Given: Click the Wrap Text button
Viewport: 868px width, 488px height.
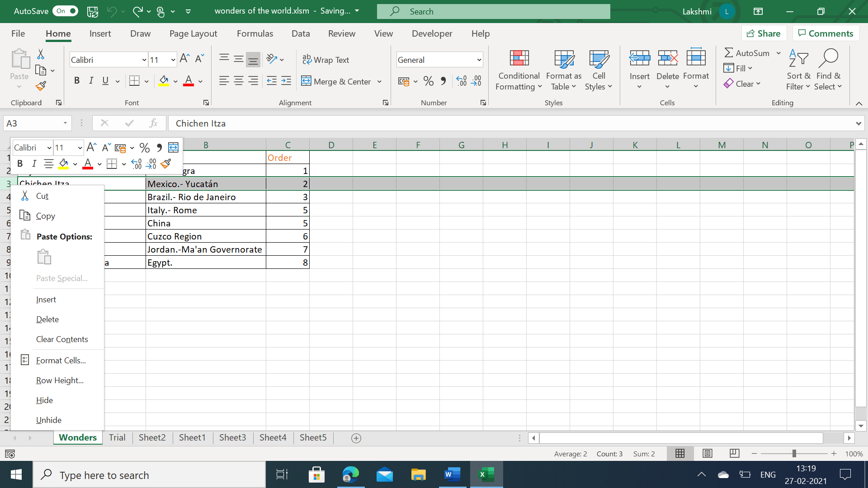Looking at the screenshot, I should click(x=326, y=60).
